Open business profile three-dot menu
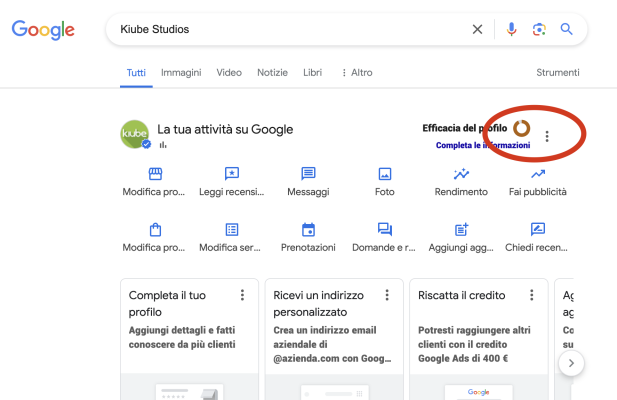617x400 pixels. tap(547, 136)
